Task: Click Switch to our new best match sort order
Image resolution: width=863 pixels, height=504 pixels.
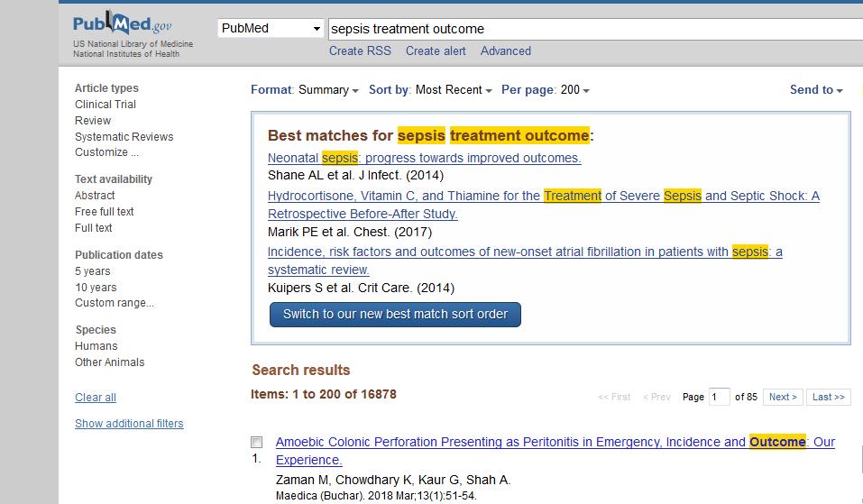Action: pos(395,314)
